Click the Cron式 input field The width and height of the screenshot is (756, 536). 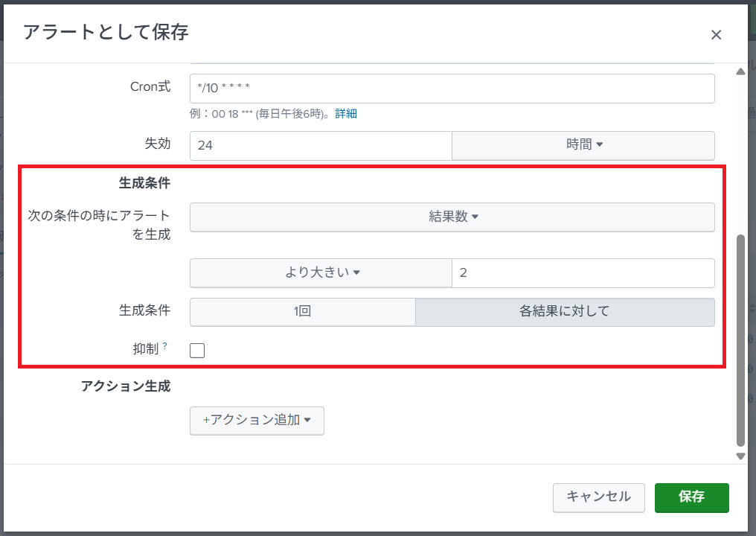tap(452, 88)
